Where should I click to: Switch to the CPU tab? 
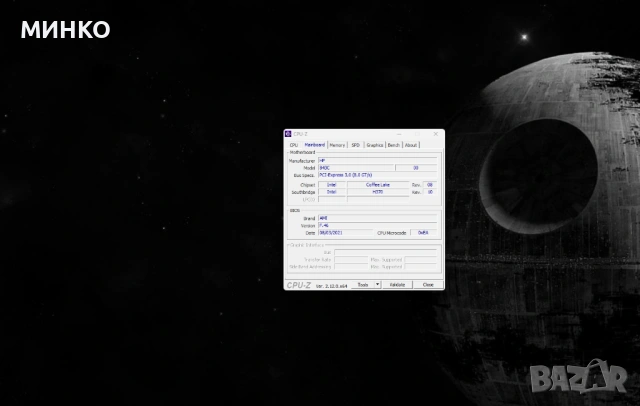293,145
